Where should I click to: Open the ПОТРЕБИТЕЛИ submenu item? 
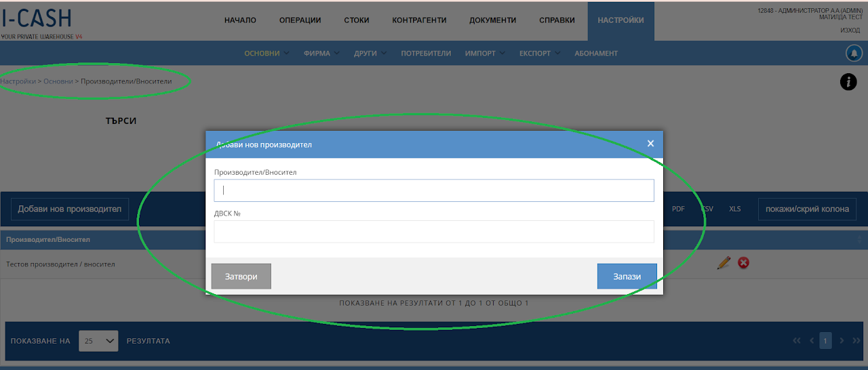426,54
